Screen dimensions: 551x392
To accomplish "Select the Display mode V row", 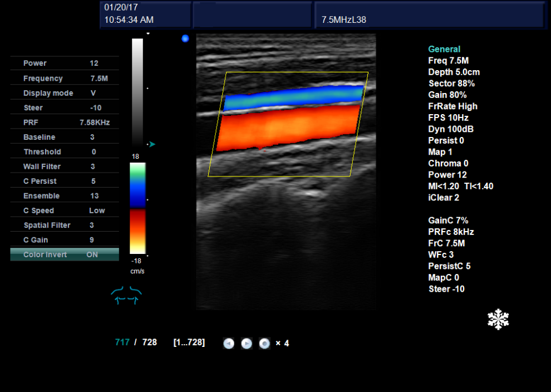I will click(65, 93).
